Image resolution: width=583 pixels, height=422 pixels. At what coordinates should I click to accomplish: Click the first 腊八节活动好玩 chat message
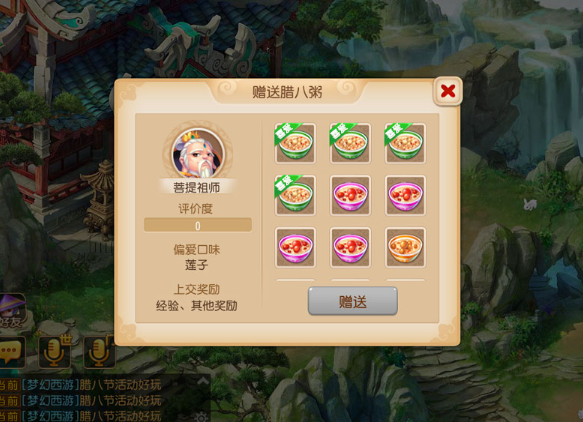pyautogui.click(x=81, y=385)
